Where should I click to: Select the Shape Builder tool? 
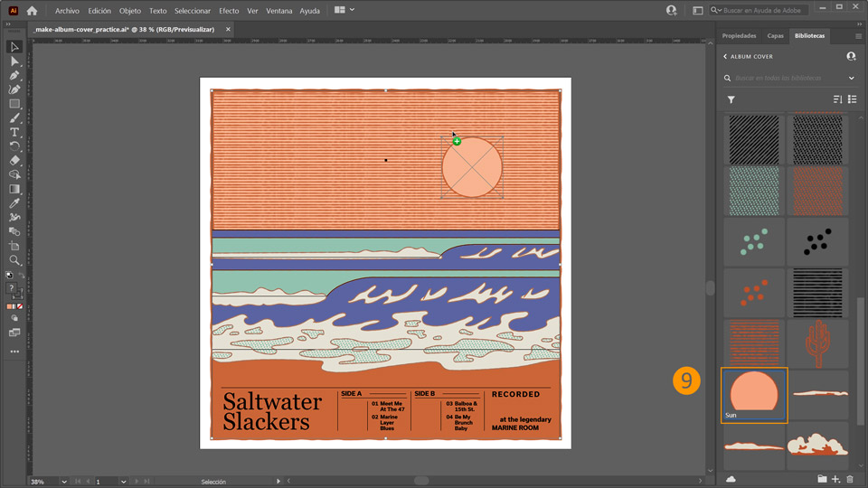pyautogui.click(x=14, y=174)
